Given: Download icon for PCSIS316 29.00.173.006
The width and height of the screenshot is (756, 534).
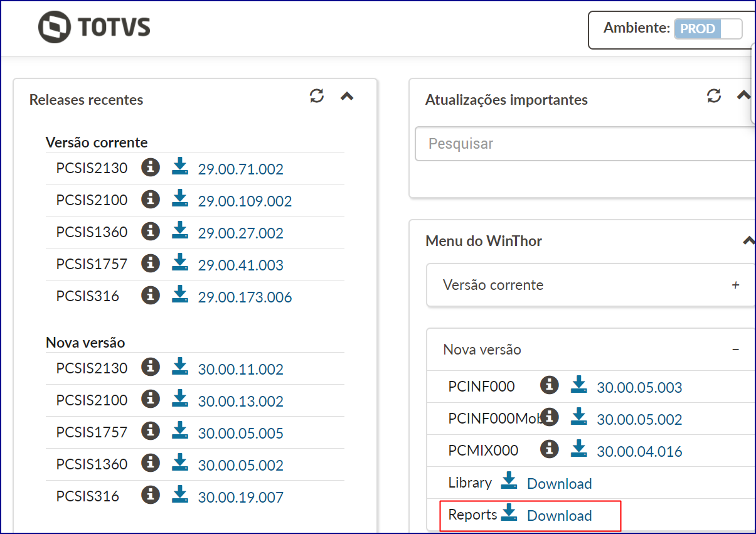Looking at the screenshot, I should tap(180, 294).
